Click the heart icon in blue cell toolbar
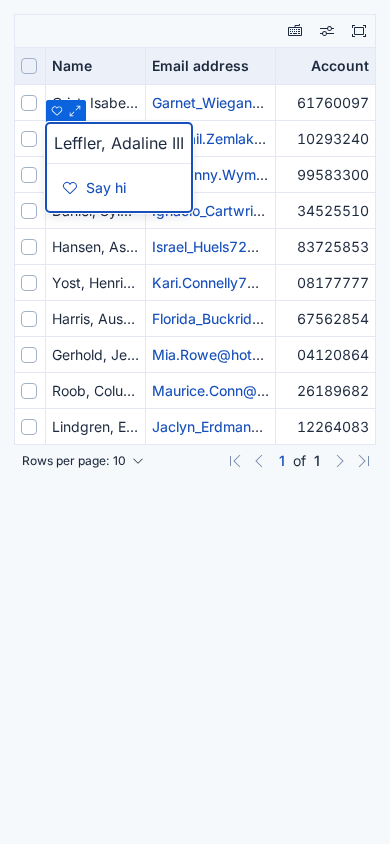Screen dimensions: 390x844 pyautogui.click(x=57, y=111)
